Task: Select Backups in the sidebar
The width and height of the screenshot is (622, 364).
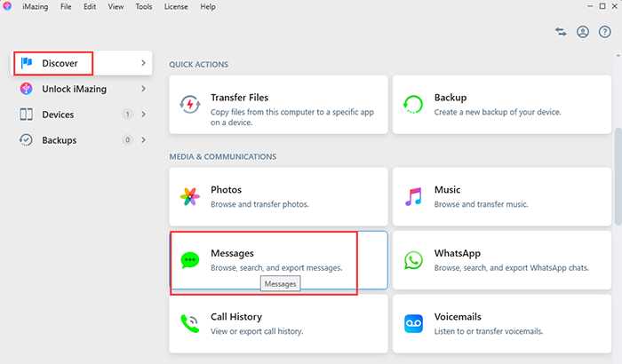Action: coord(82,140)
